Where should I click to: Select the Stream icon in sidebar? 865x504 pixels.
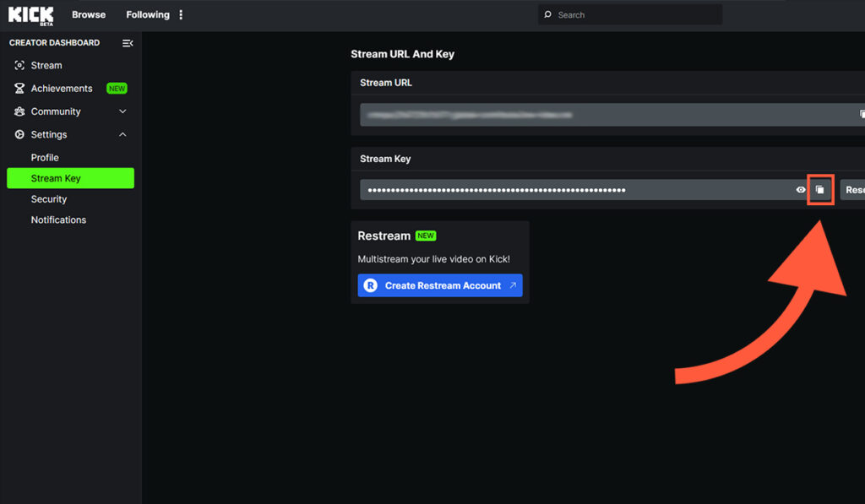19,65
